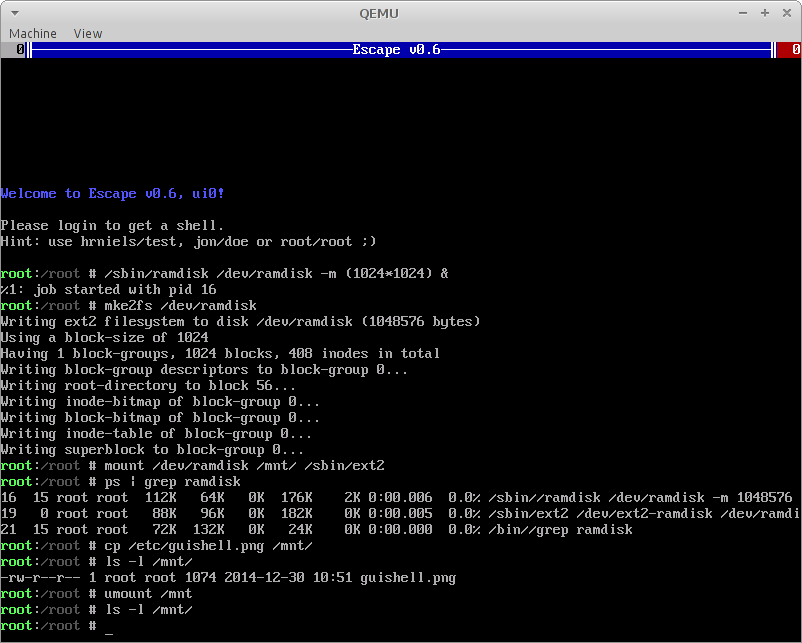Maximize the QEMU window
The image size is (802, 643).
pos(765,13)
